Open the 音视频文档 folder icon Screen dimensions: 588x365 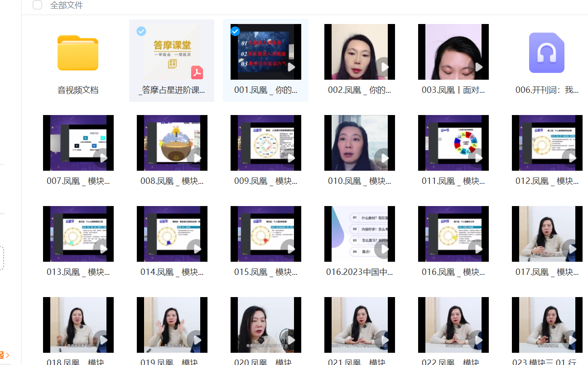pyautogui.click(x=78, y=53)
